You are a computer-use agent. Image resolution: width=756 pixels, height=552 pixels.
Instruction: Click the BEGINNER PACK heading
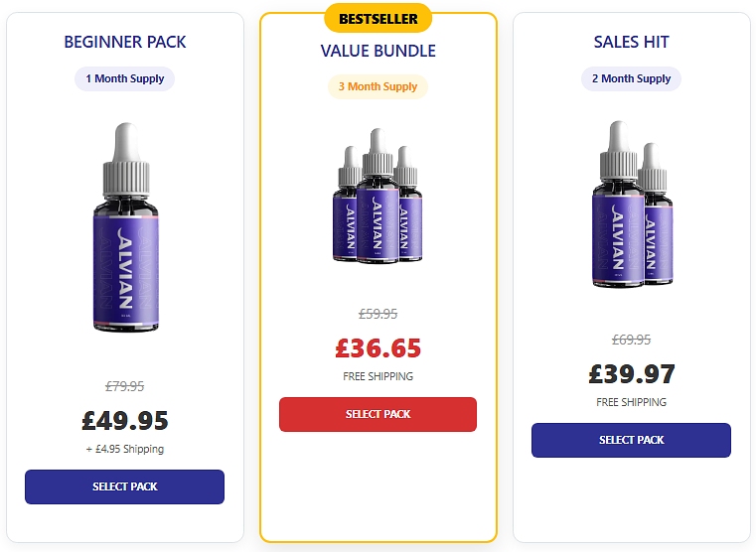point(125,42)
